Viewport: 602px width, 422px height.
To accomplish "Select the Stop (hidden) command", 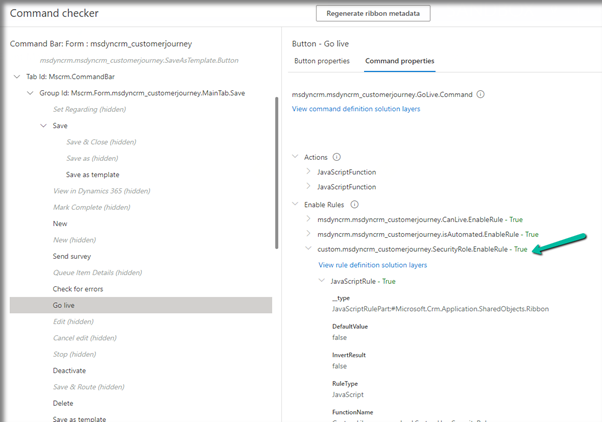I will 74,354.
